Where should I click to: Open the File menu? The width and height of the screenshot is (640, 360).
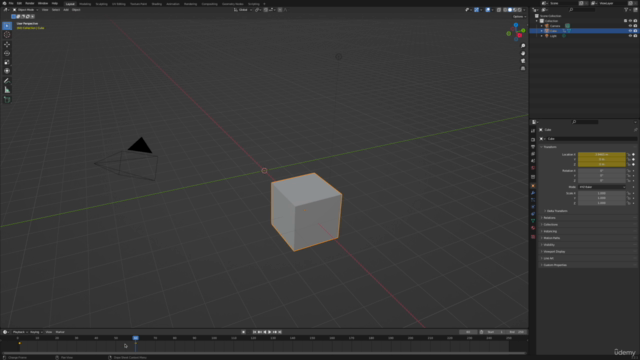[11, 3]
